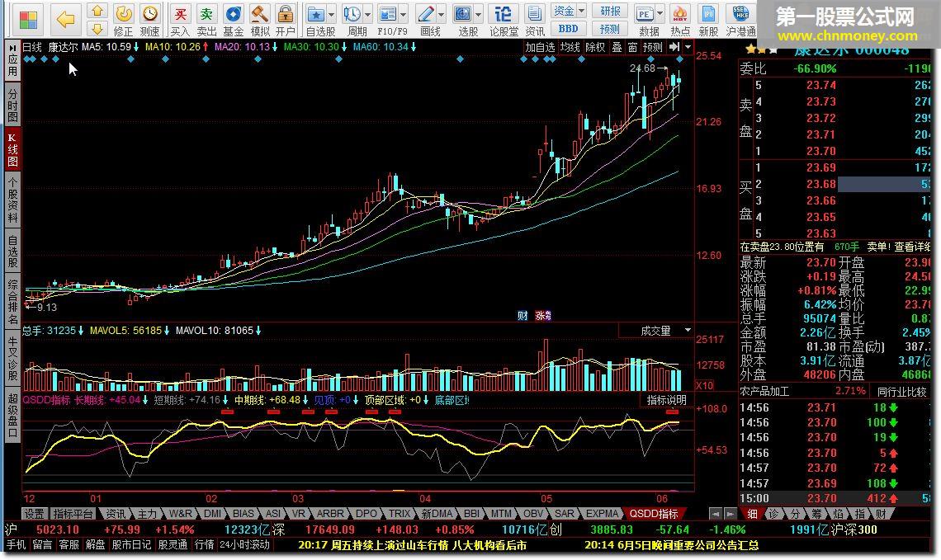Select the 新DMA indicator tab
This screenshot has width=941, height=560.
tap(437, 514)
